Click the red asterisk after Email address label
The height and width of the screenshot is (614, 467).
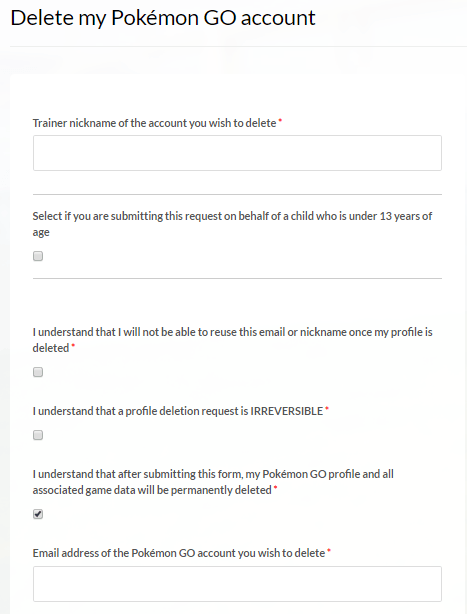pos(329,551)
